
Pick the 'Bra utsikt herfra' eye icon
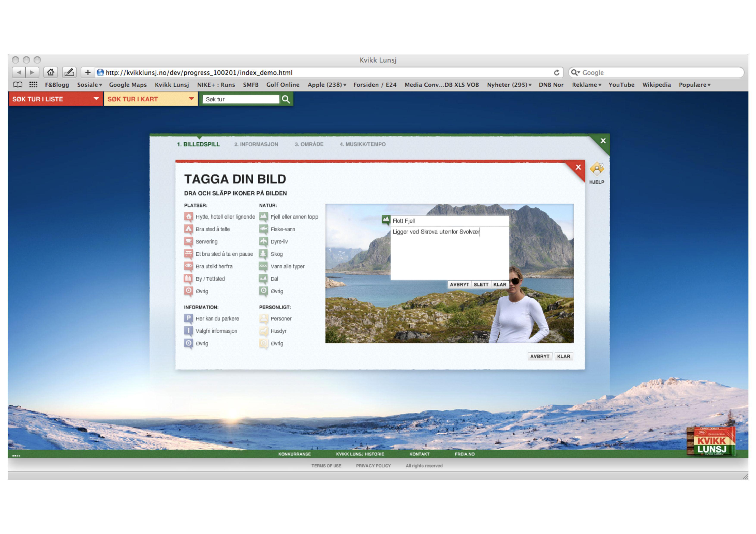pyautogui.click(x=188, y=266)
